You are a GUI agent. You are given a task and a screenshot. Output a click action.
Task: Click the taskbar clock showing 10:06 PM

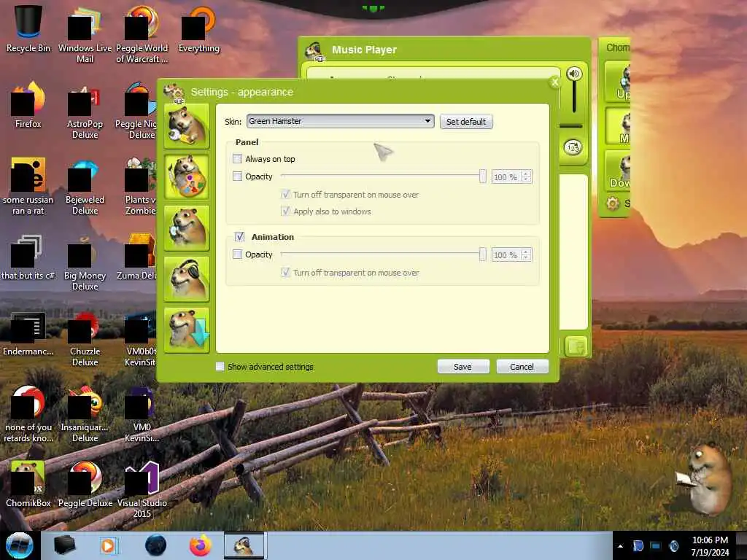click(710, 546)
